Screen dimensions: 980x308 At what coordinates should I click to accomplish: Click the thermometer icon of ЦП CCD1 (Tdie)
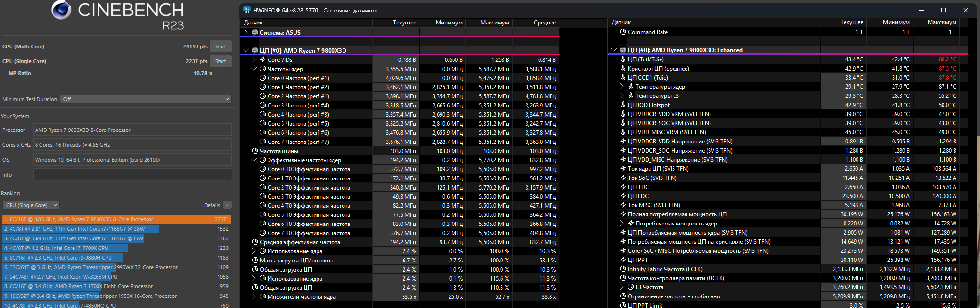pos(623,78)
